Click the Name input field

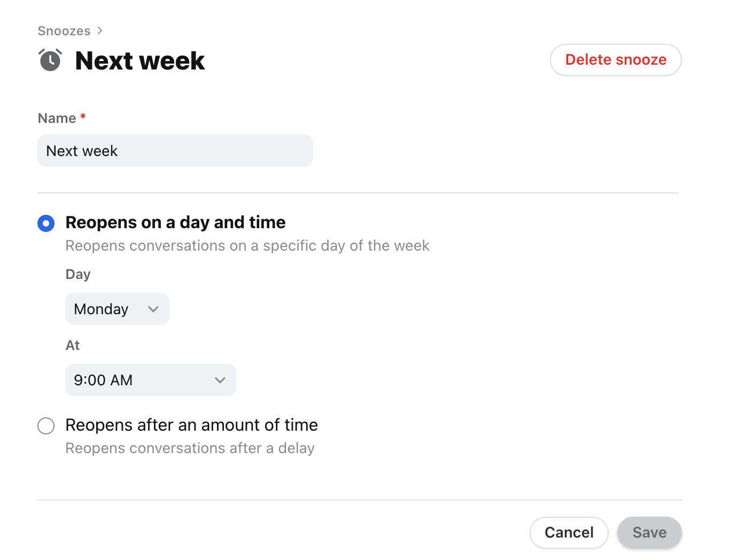175,151
